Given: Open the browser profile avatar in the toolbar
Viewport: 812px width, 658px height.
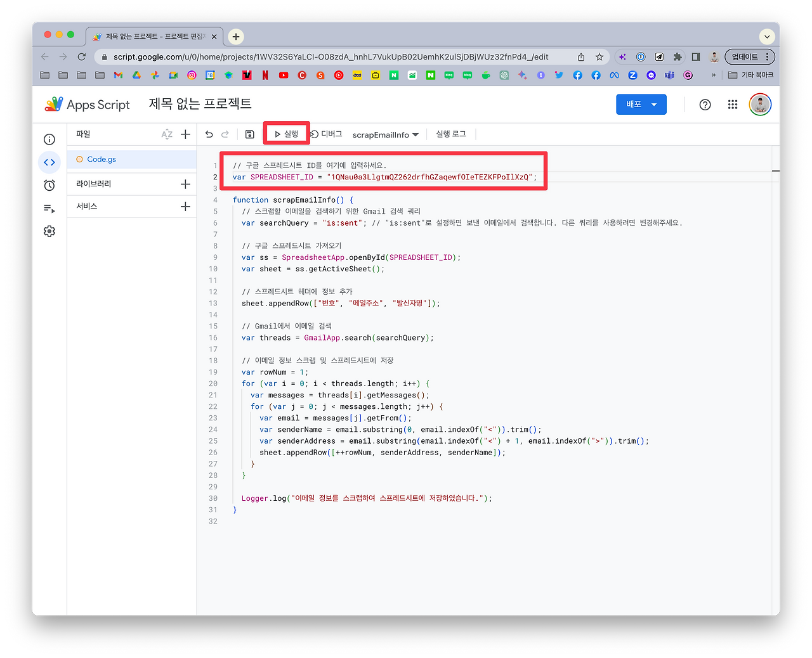Looking at the screenshot, I should point(714,57).
